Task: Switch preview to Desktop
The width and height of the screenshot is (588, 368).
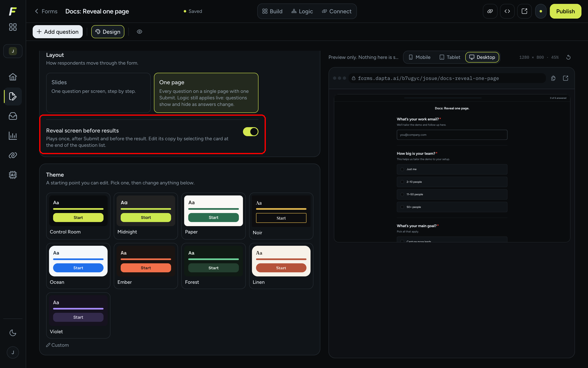Action: 482,57
